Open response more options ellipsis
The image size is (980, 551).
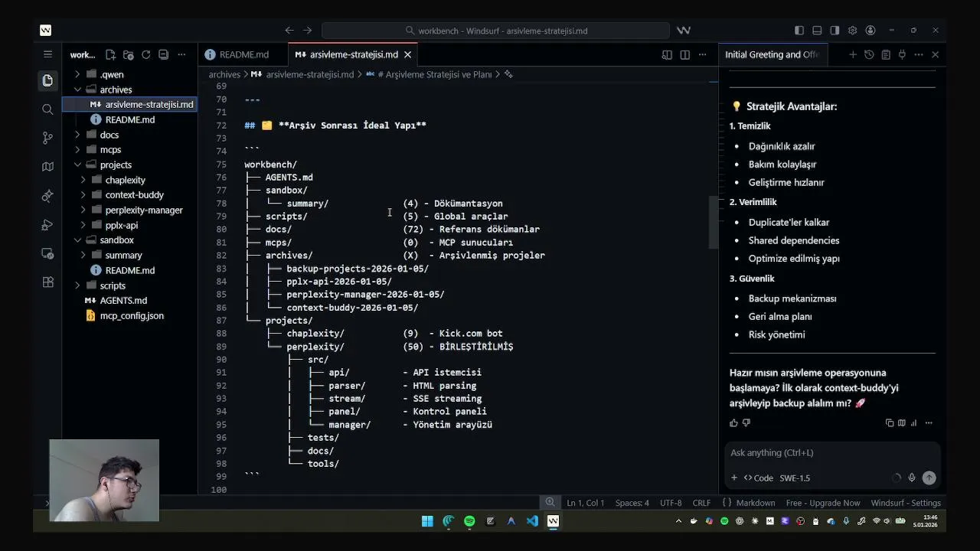click(929, 422)
